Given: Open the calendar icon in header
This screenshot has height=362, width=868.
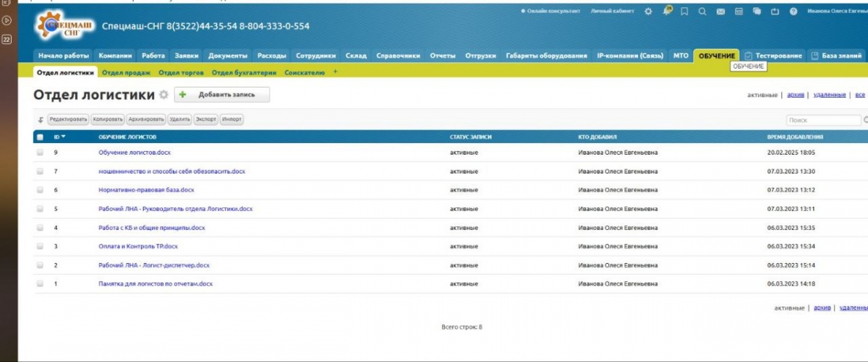Looking at the screenshot, I should pyautogui.click(x=739, y=12).
